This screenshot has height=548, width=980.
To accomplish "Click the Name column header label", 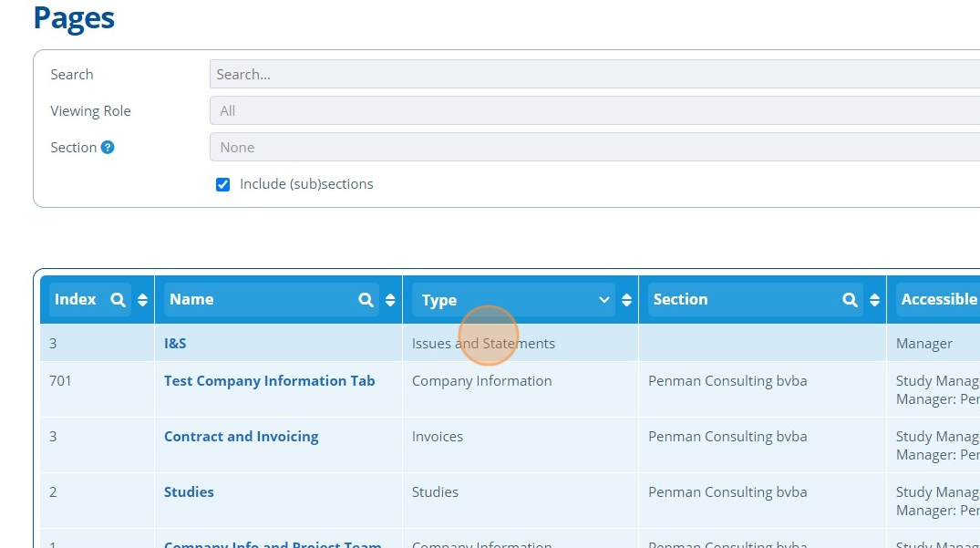I will coord(191,299).
